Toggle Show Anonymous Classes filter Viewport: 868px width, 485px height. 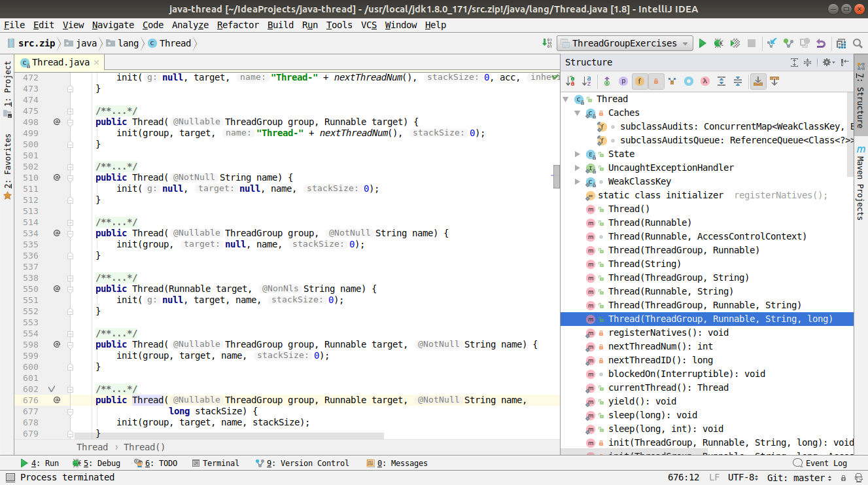coord(689,81)
